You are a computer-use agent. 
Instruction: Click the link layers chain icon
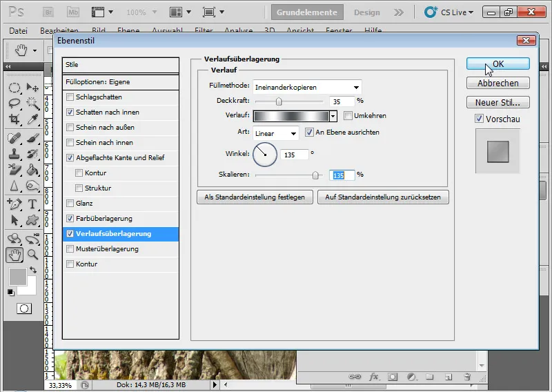coord(355,377)
